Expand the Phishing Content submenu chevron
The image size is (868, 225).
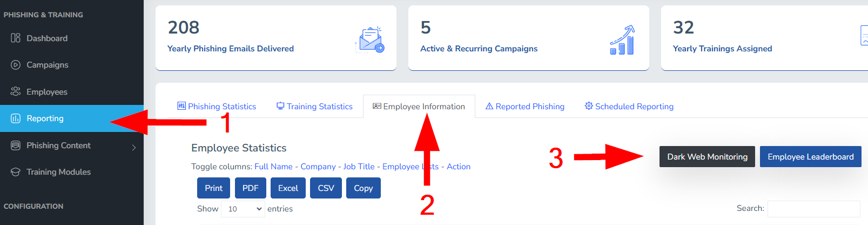click(134, 147)
